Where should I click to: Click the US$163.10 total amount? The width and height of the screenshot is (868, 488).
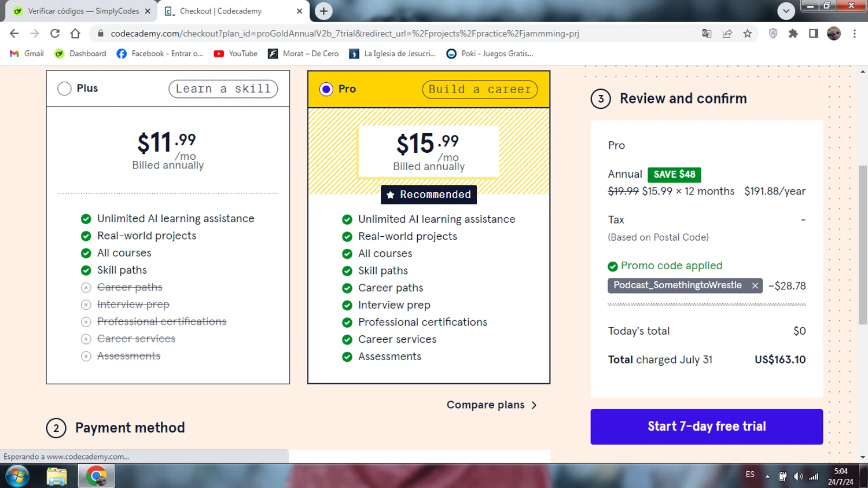pyautogui.click(x=780, y=359)
